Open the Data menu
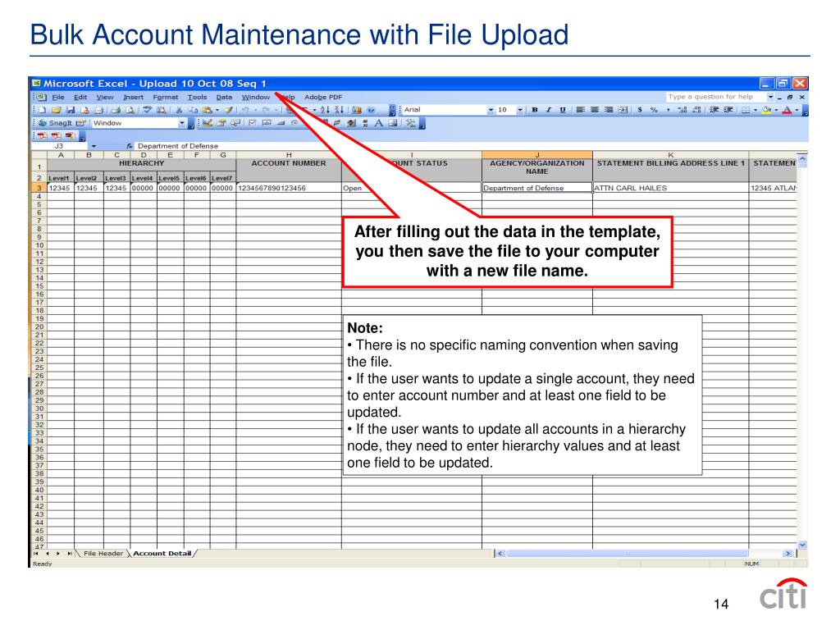Screen dimensions: 840x630 [x=224, y=97]
